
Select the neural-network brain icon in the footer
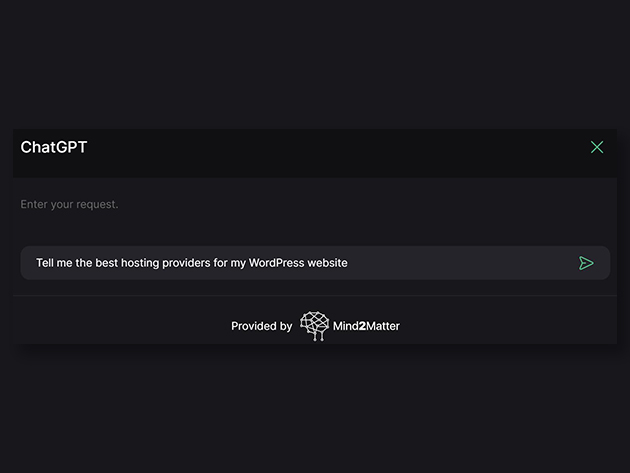314,326
